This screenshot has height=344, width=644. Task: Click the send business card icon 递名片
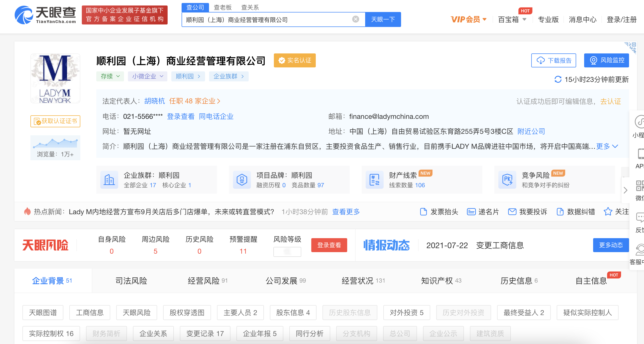(x=471, y=212)
